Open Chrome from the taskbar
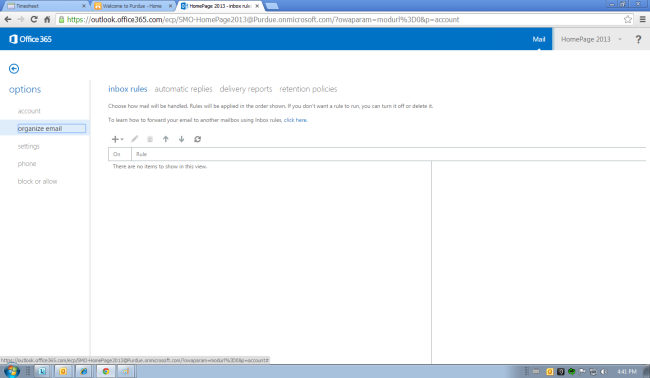650x378 pixels. 106,371
